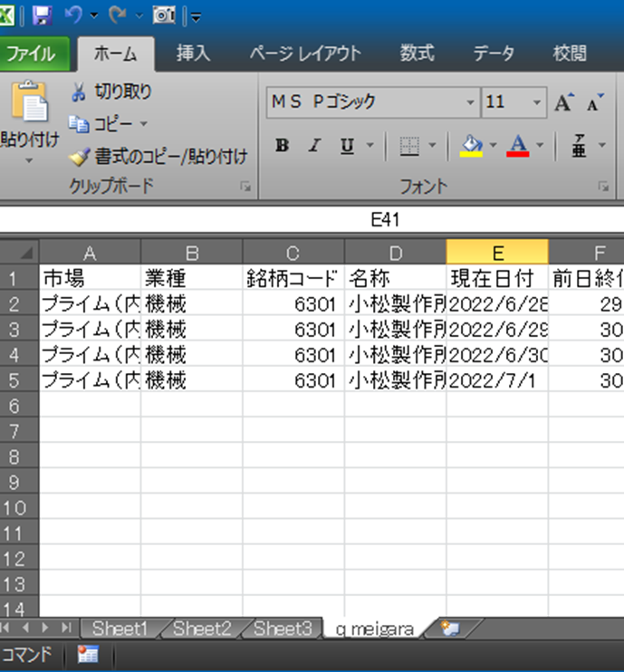This screenshot has height=672, width=624.
Task: Open the Redo history dropdown arrow
Action: (139, 16)
